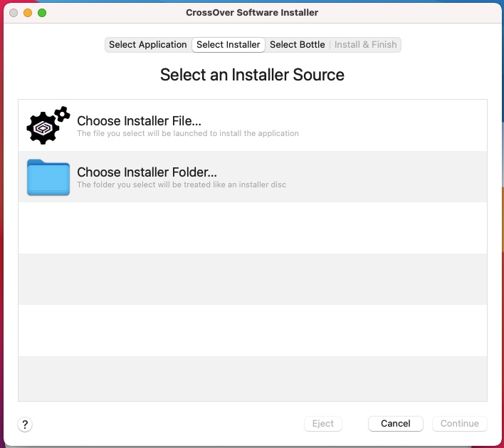504x448 pixels.
Task: Zoom the window using the green button
Action: (42, 13)
